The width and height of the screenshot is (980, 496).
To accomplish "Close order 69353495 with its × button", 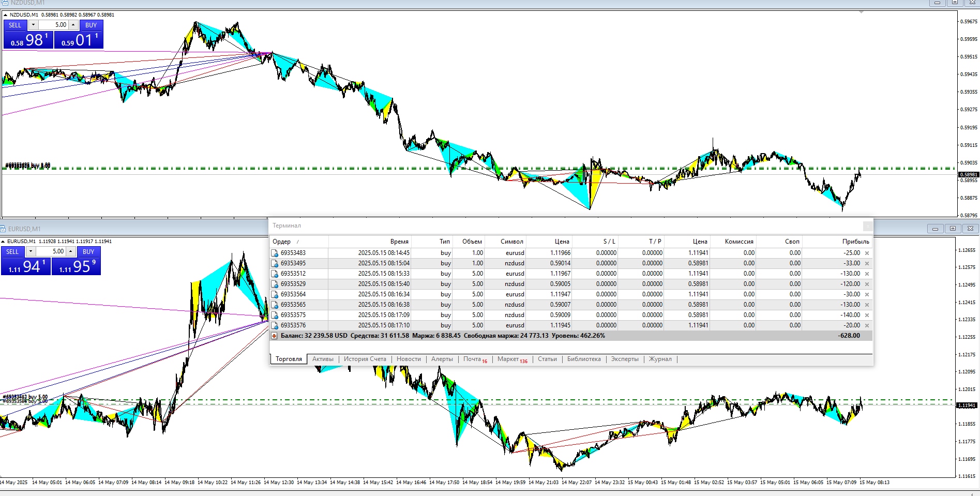I will (867, 264).
